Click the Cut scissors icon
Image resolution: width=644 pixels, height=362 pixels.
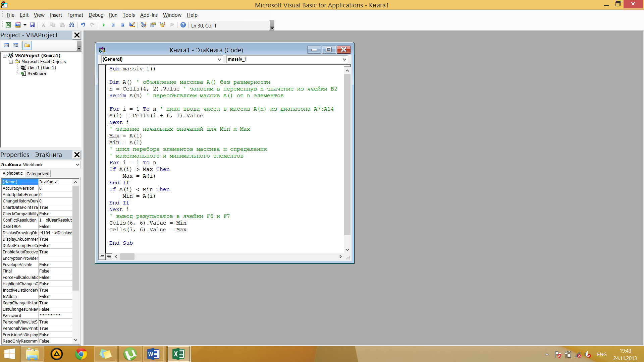43,25
